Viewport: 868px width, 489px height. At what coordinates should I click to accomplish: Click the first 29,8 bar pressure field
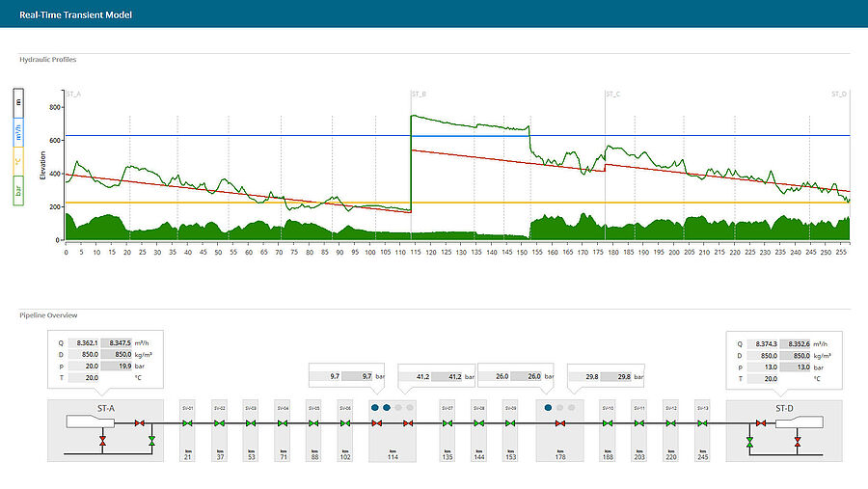pos(584,376)
